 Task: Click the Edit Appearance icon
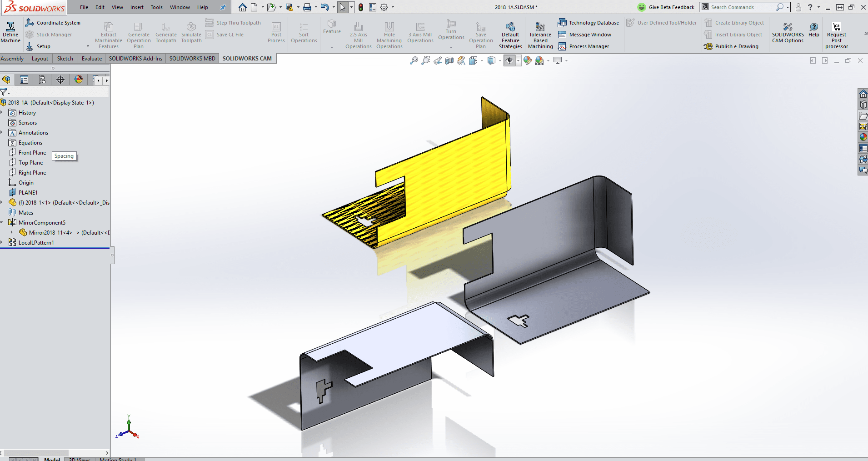[527, 60]
